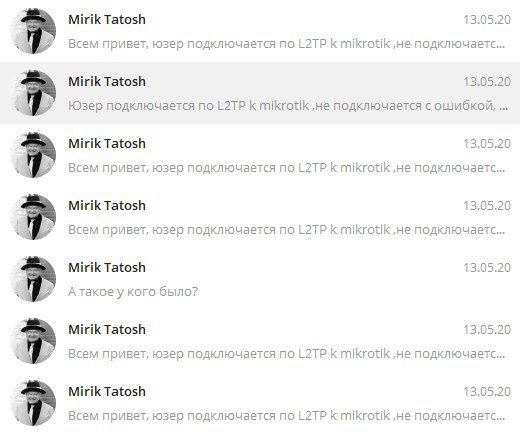The height and width of the screenshot is (433, 520).
Task: Select Mirik Tatosh name in the first result
Action: [x=107, y=20]
